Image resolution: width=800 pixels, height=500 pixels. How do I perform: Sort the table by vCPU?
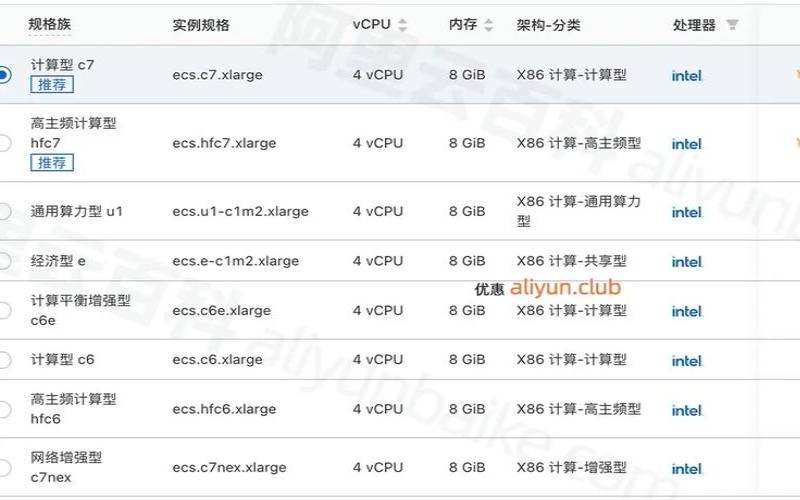403,24
